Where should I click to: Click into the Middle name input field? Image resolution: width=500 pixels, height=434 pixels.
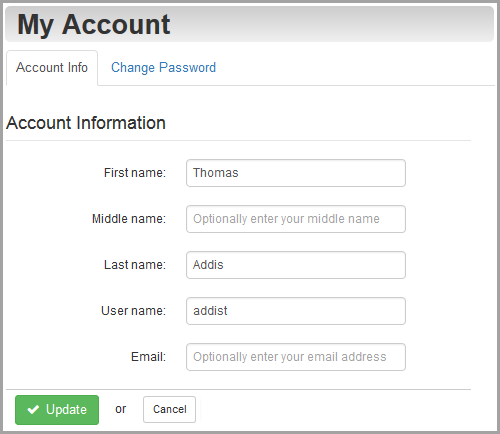[296, 219]
